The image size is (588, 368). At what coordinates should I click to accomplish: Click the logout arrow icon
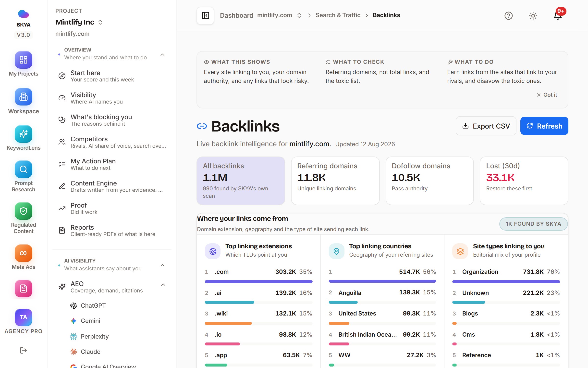click(23, 350)
